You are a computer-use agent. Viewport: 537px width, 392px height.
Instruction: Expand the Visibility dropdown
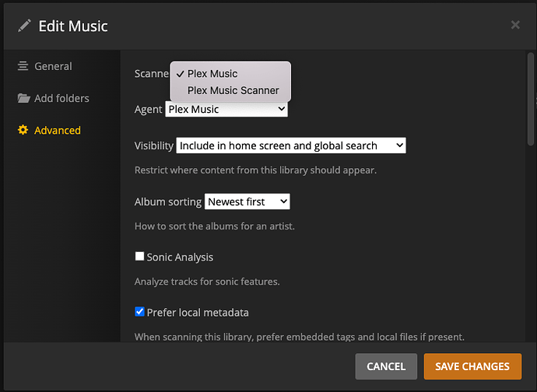(291, 145)
